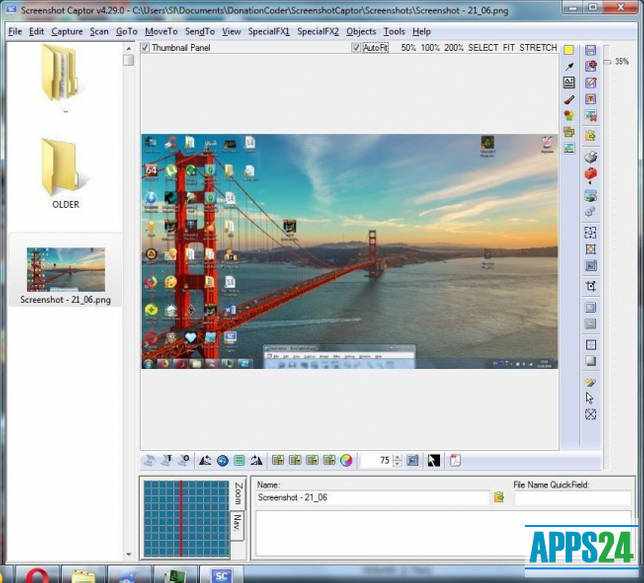Image resolution: width=644 pixels, height=583 pixels.
Task: Switch to the Nav tab
Action: (237, 525)
